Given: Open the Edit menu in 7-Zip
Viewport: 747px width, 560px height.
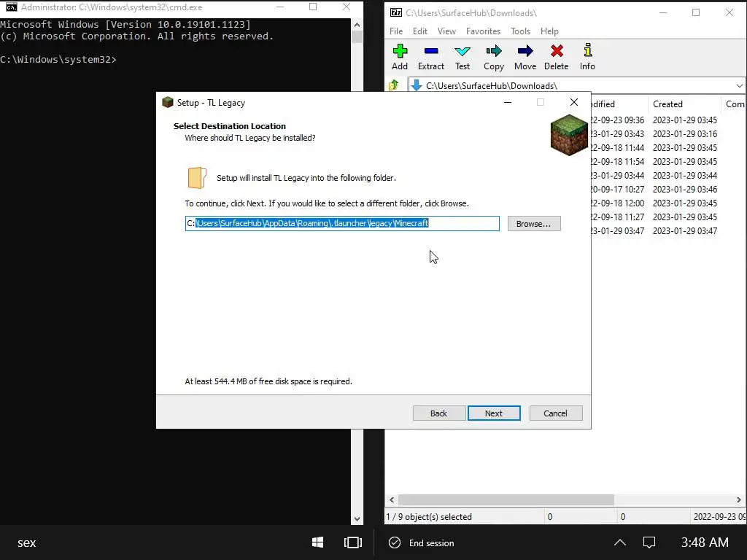Looking at the screenshot, I should 419,31.
